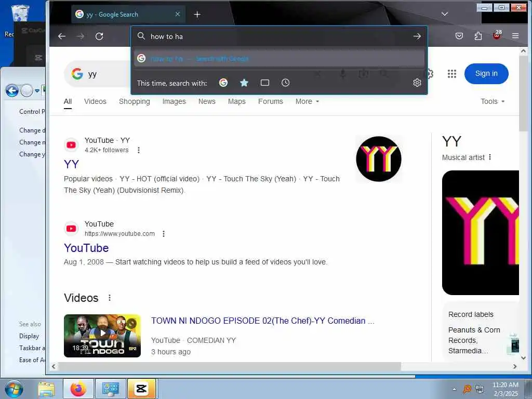Open the YouTube result title link

pyautogui.click(x=86, y=248)
